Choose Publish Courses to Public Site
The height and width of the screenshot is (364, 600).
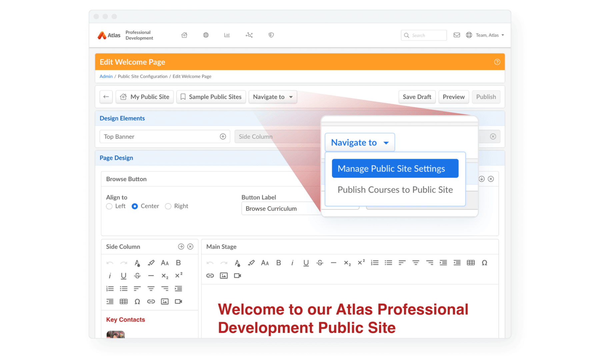pos(395,189)
